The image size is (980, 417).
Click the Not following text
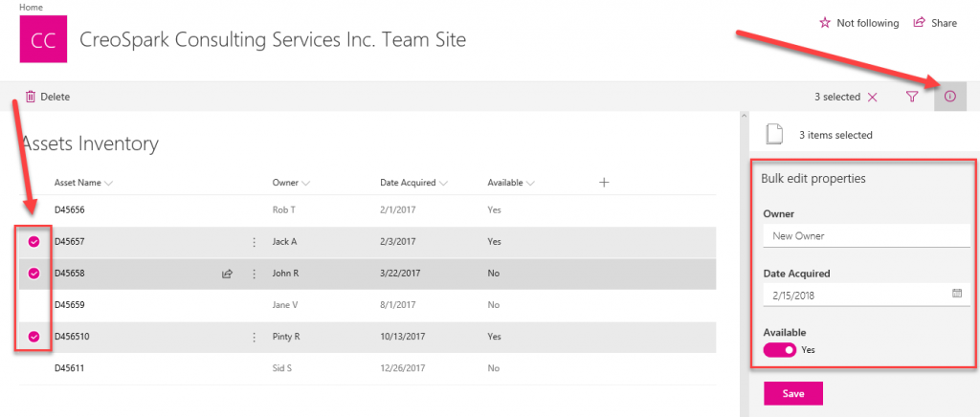point(867,23)
